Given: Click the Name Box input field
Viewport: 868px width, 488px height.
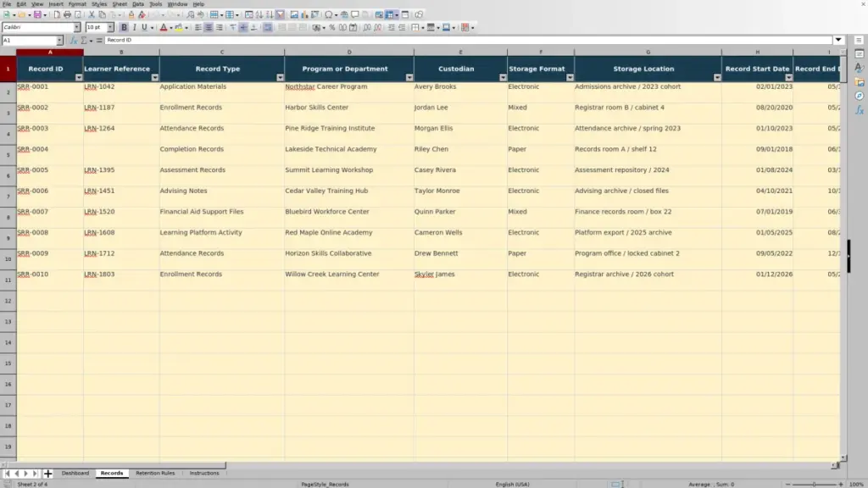Looking at the screenshot, I should (29, 41).
